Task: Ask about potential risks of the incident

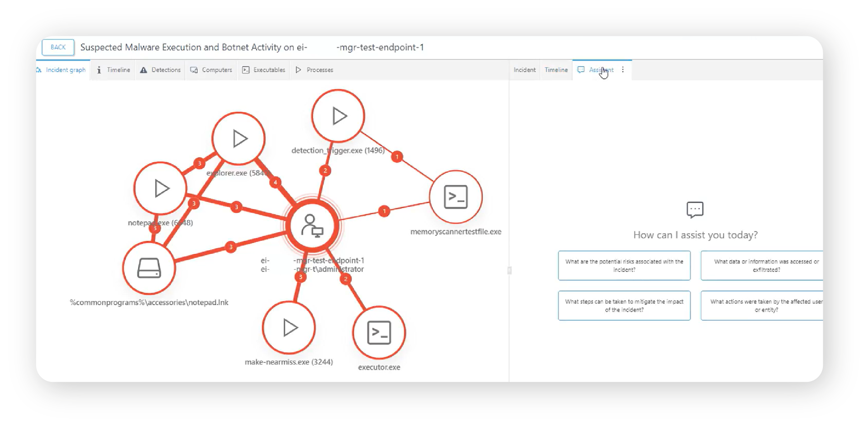Action: pyautogui.click(x=624, y=265)
